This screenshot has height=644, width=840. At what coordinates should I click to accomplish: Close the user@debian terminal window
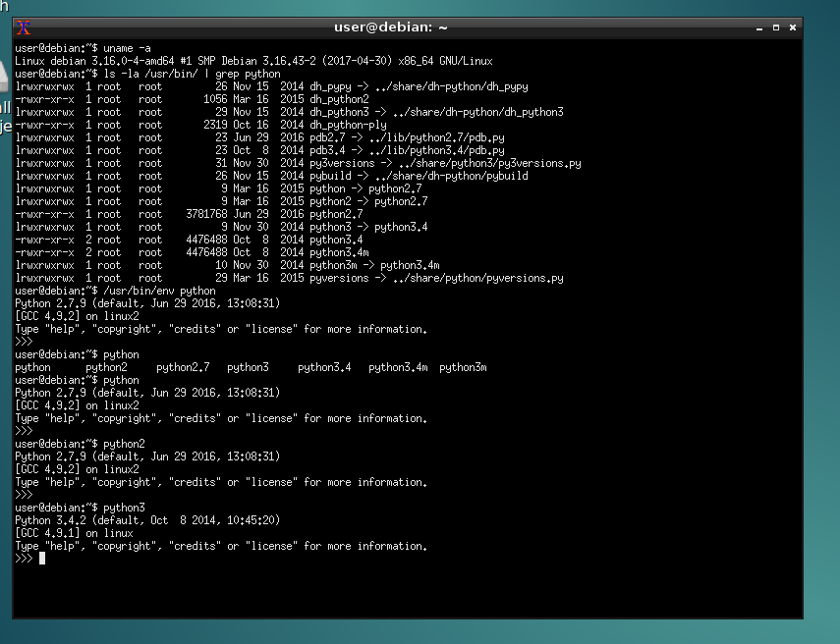[793, 27]
